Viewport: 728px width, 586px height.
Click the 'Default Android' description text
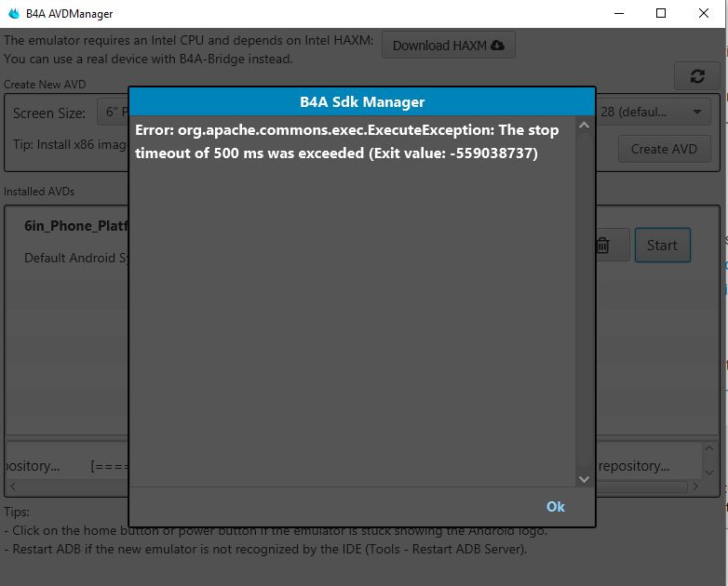pyautogui.click(x=76, y=258)
